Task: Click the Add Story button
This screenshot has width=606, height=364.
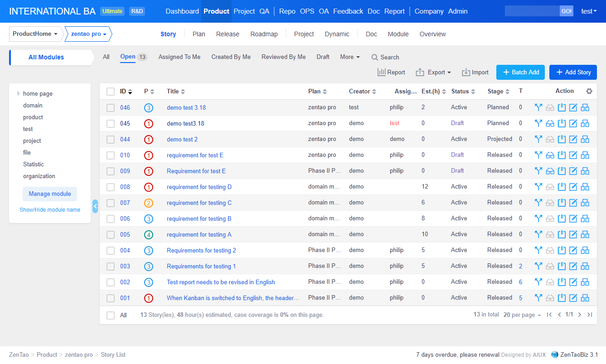Action: click(573, 72)
